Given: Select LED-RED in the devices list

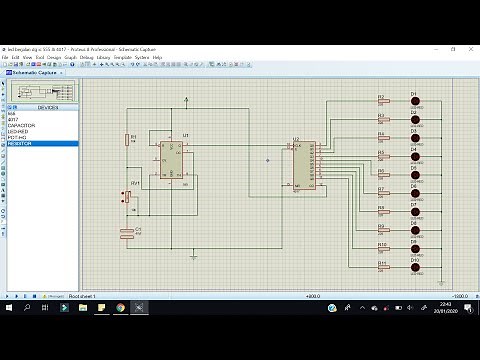Looking at the screenshot, I should 43,131.
